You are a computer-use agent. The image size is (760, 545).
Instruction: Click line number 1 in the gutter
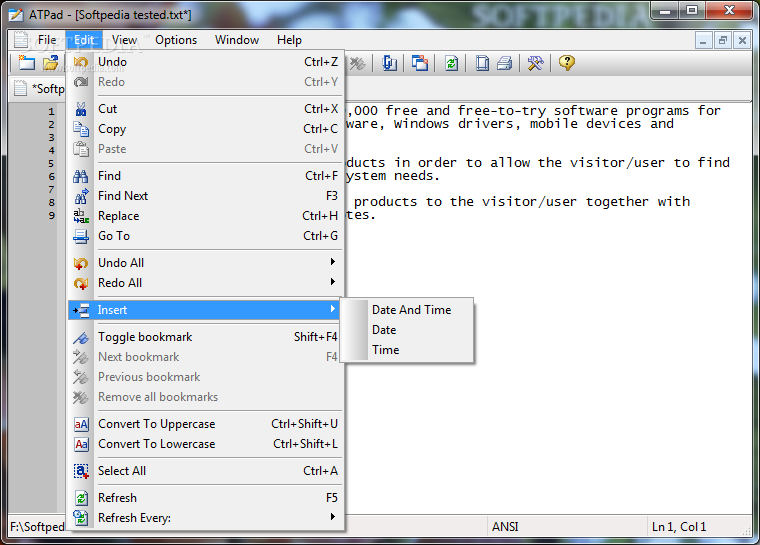(51, 112)
